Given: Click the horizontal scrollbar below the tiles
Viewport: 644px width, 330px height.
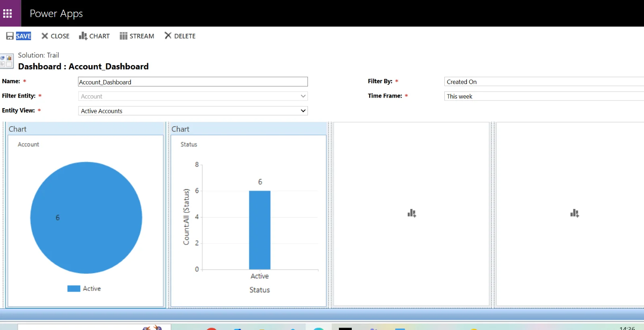Looking at the screenshot, I should click(322, 314).
